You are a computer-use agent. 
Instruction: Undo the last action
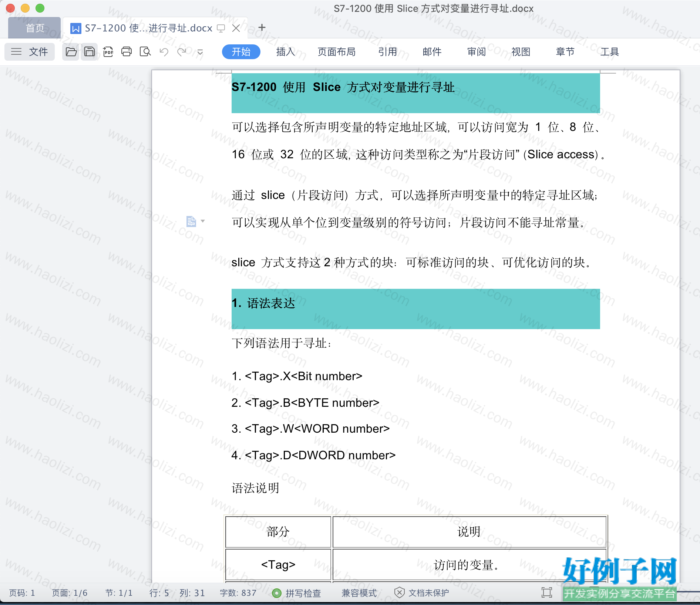point(164,52)
